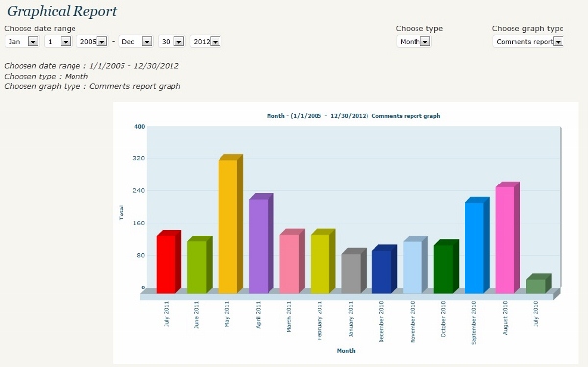Viewport: 588px width, 367px height.
Task: Open the end year dropdown showing 2012
Action: tap(206, 41)
